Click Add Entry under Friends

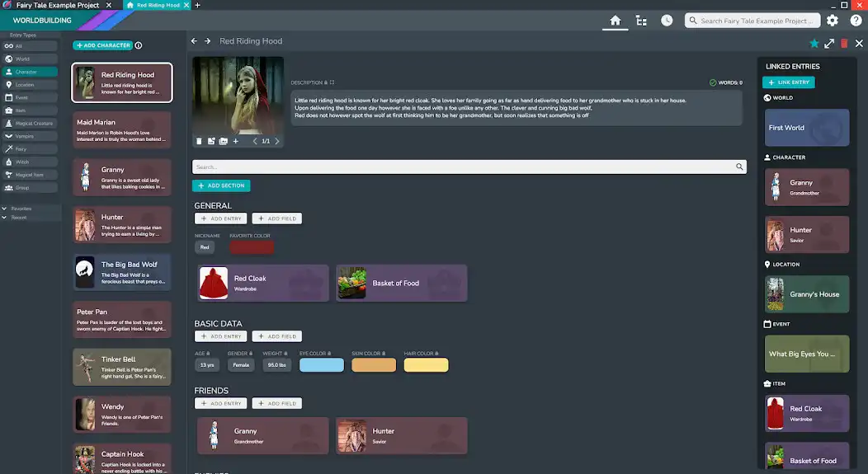coord(220,403)
